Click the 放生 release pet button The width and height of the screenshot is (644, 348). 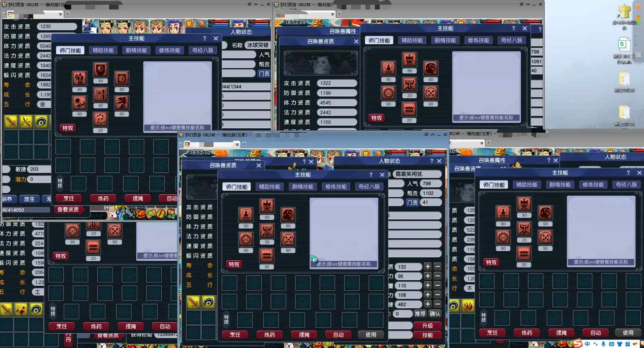[29, 199]
